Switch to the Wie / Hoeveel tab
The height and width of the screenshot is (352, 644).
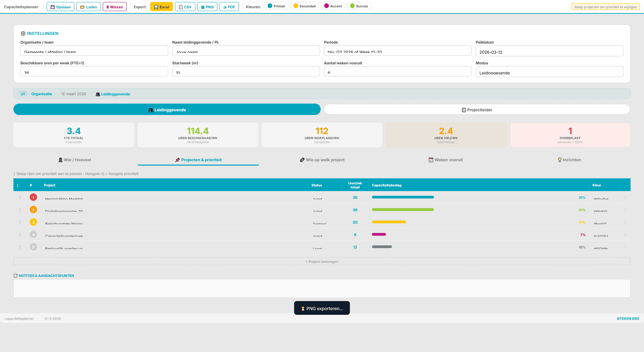[74, 160]
